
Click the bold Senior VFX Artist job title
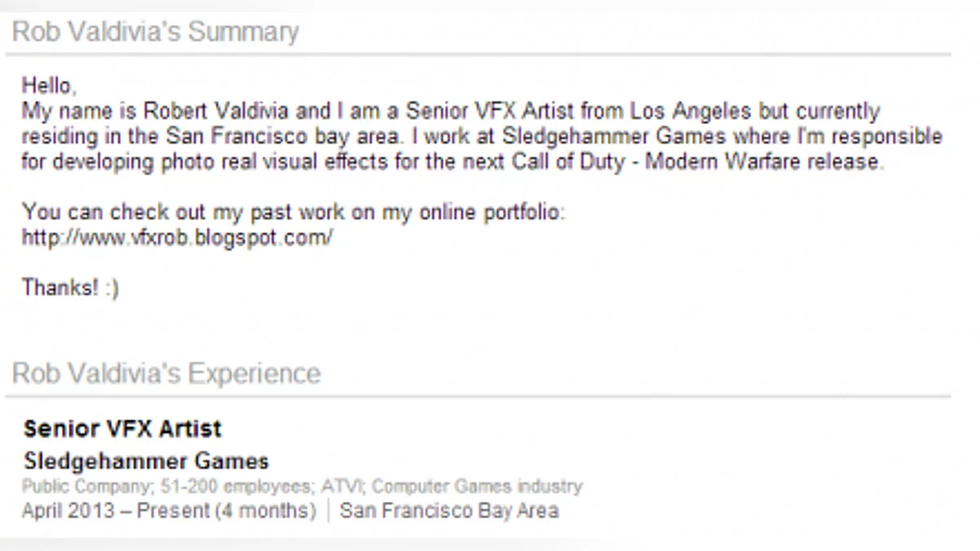[122, 429]
